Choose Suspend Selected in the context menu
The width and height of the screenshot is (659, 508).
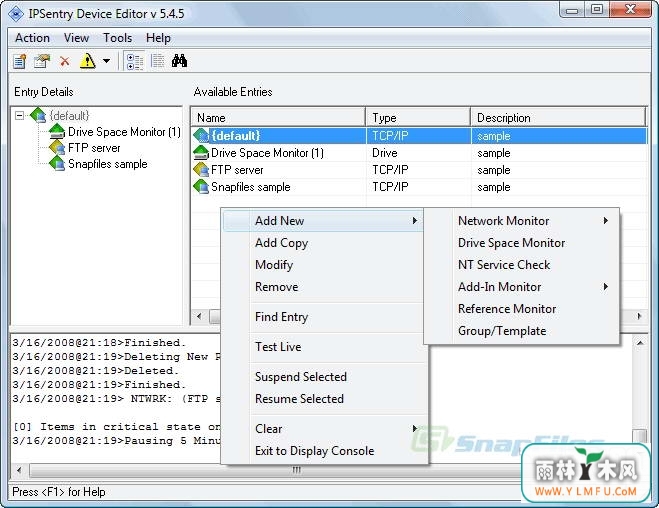(323, 376)
